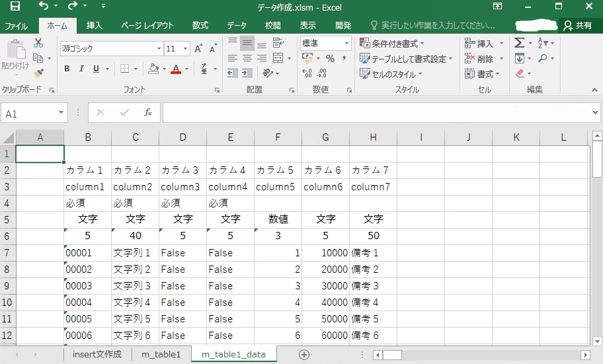Toggle wrap text
The image size is (603, 364).
[x=278, y=43]
